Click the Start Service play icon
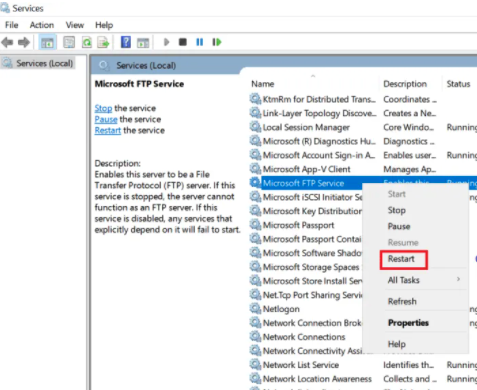 pos(166,42)
